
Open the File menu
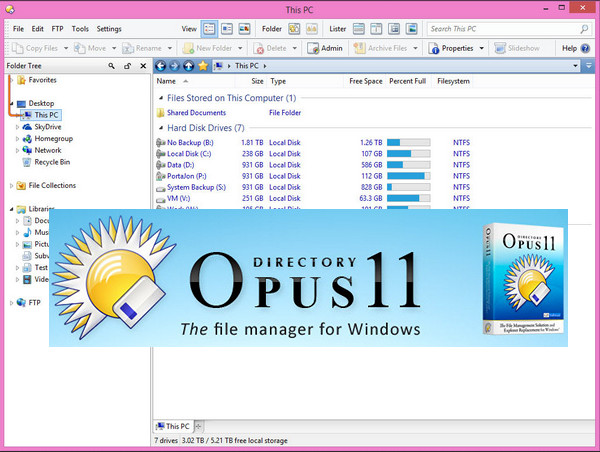[x=18, y=29]
